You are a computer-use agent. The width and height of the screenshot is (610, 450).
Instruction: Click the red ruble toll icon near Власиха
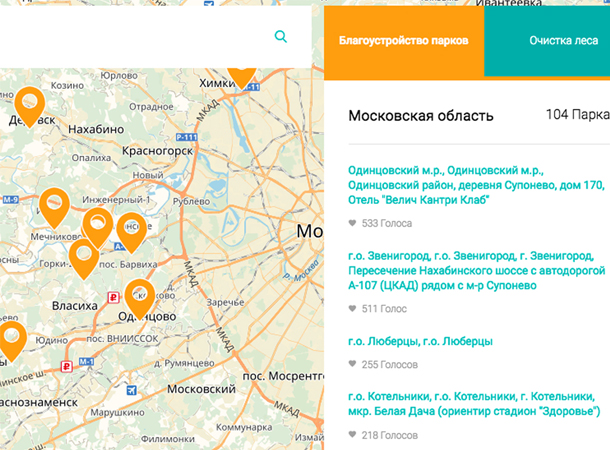[x=113, y=298]
